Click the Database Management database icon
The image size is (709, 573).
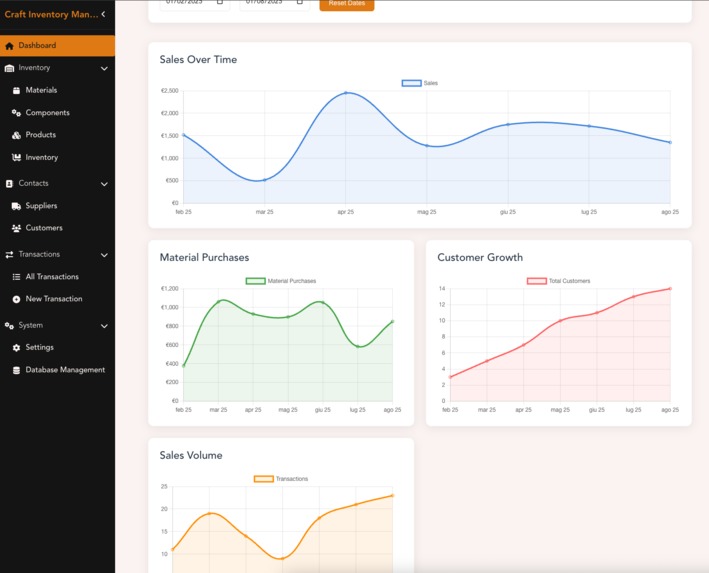coord(16,370)
